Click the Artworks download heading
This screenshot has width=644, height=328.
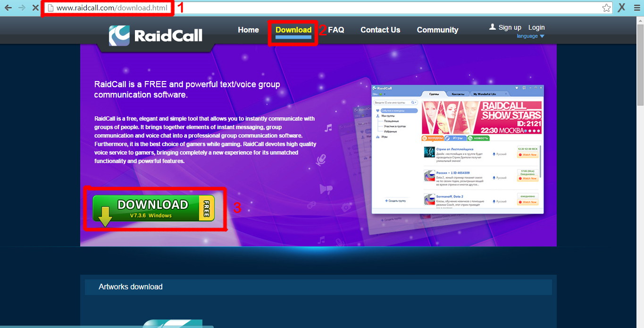(x=131, y=287)
